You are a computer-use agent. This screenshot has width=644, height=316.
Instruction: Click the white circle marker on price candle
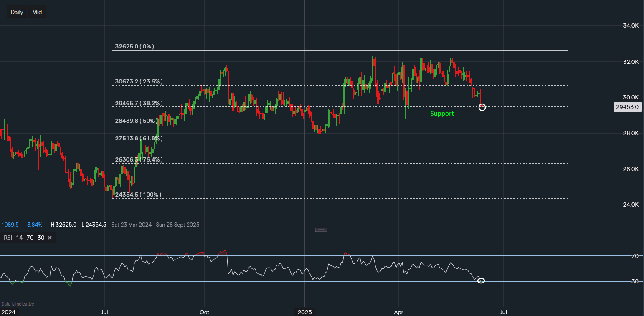pos(482,107)
